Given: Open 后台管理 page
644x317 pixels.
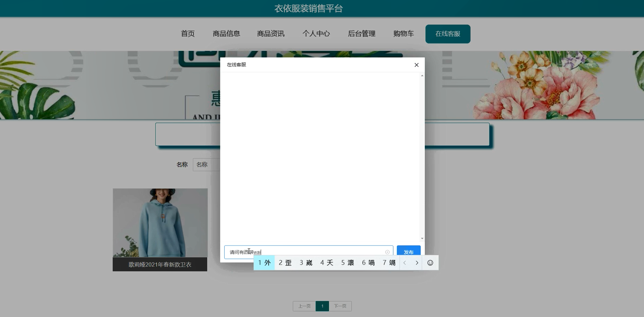Looking at the screenshot, I should (361, 34).
